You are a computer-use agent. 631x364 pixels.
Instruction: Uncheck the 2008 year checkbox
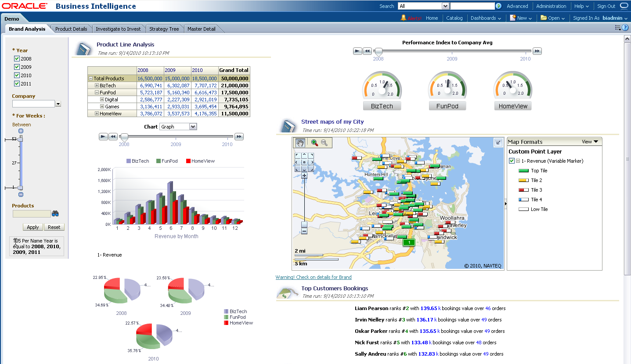17,59
